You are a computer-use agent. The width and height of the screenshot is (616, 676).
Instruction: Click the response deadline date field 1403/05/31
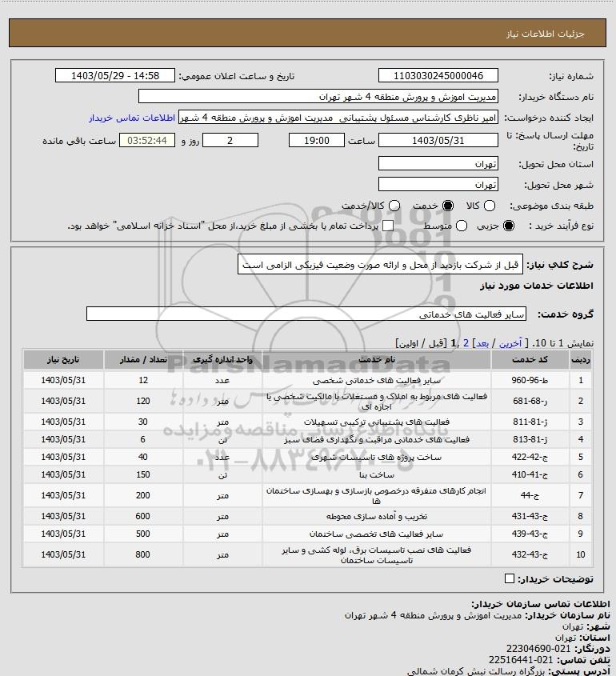click(x=438, y=140)
